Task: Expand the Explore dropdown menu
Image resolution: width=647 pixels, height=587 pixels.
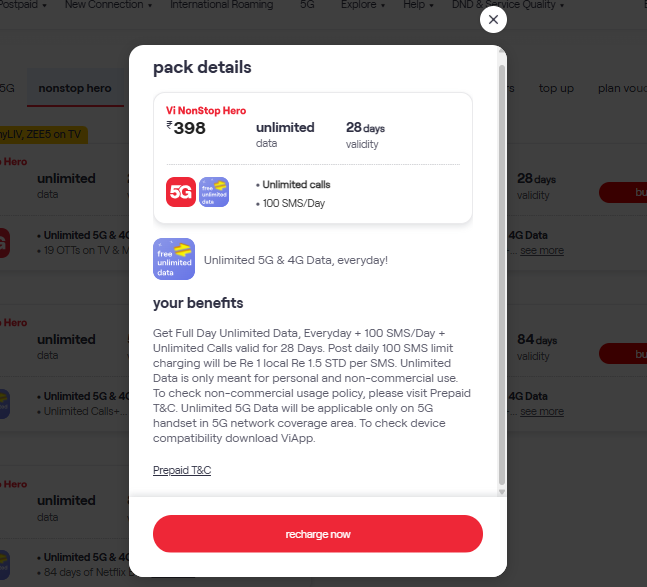Action: (363, 5)
